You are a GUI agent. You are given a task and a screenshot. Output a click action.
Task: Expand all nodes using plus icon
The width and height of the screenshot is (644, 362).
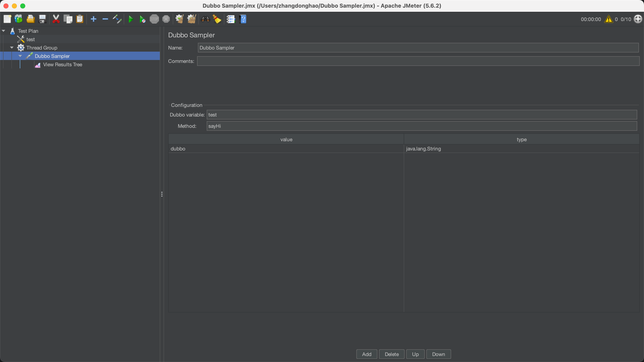point(93,19)
